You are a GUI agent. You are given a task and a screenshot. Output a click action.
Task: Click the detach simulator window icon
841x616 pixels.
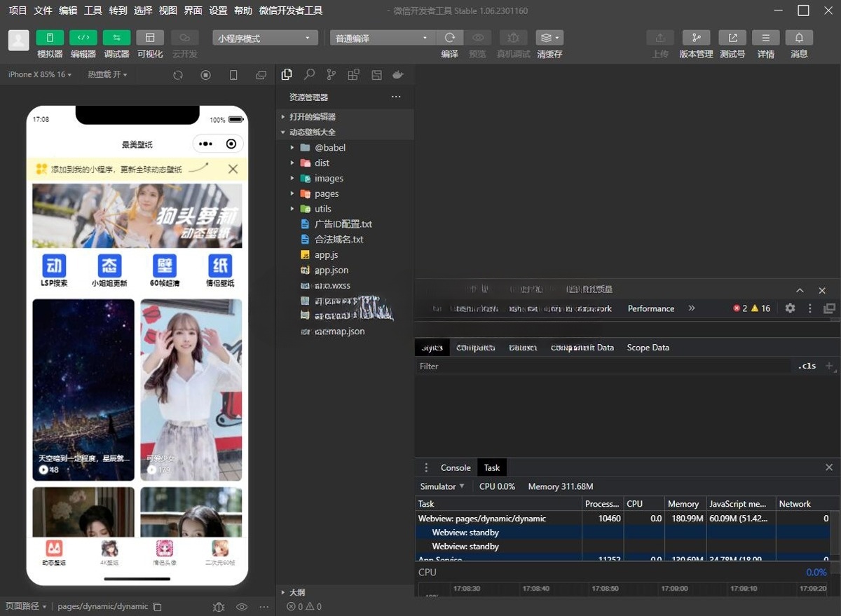pyautogui.click(x=261, y=75)
